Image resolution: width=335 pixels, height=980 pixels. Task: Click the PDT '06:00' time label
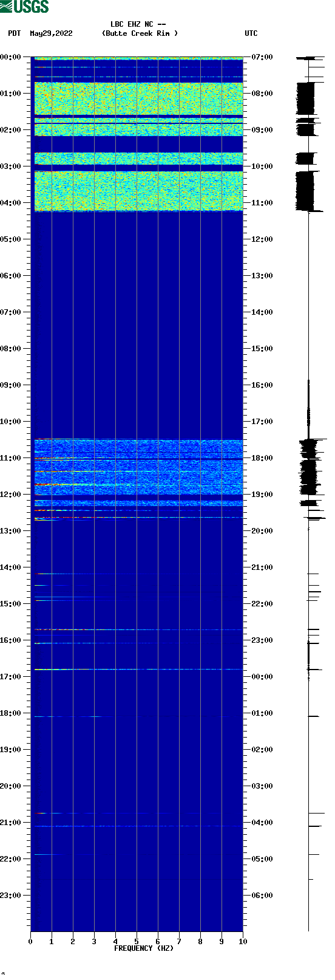(11, 276)
